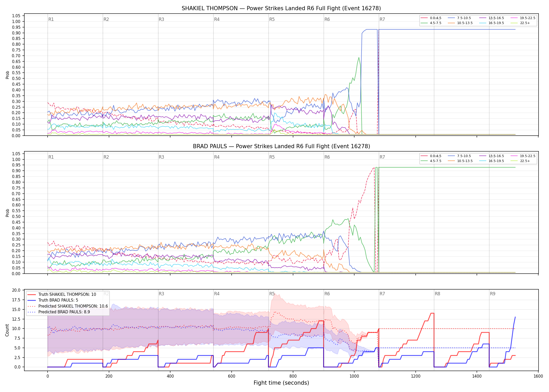Select the 22.5+ legend entry in the SHAKIEL THOMPSON chart

coord(520,23)
